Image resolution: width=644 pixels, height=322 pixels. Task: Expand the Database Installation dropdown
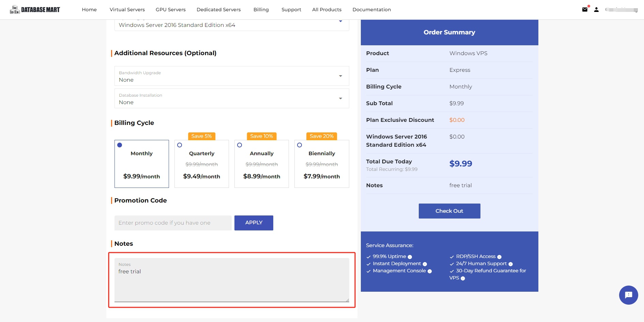[232, 98]
